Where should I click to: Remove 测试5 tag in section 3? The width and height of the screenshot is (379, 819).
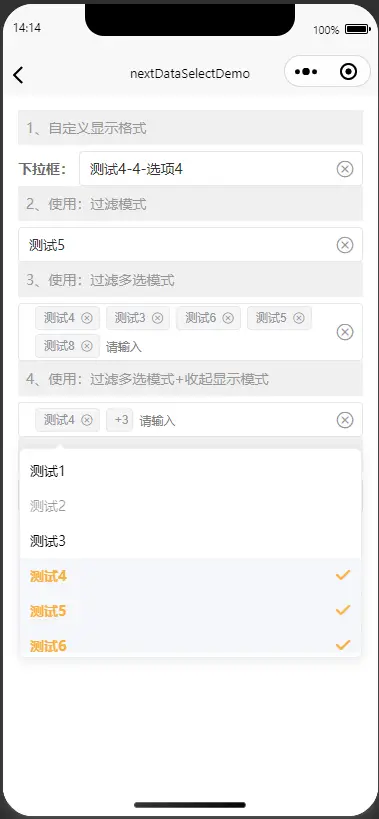tap(299, 318)
